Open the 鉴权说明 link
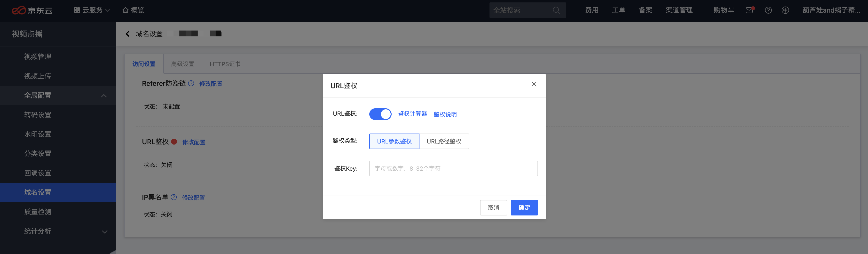Viewport: 868px width, 254px height. (445, 115)
